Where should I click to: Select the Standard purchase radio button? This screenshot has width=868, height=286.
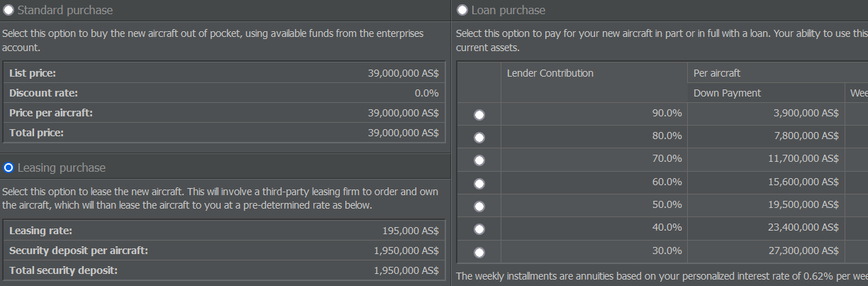tap(9, 10)
